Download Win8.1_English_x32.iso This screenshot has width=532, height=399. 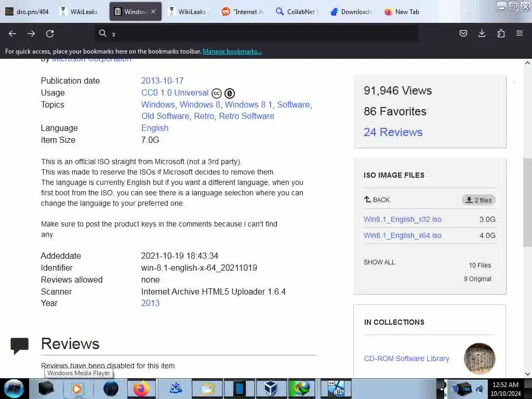click(x=403, y=219)
